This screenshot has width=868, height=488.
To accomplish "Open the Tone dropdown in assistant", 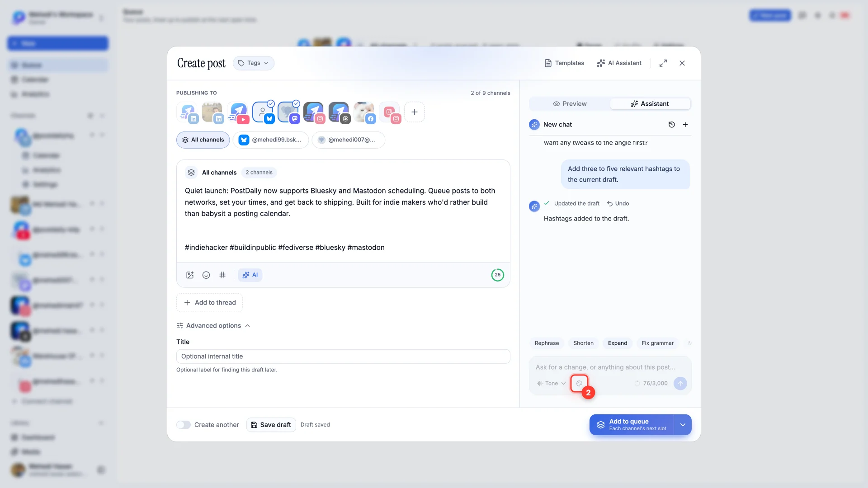I will [551, 383].
